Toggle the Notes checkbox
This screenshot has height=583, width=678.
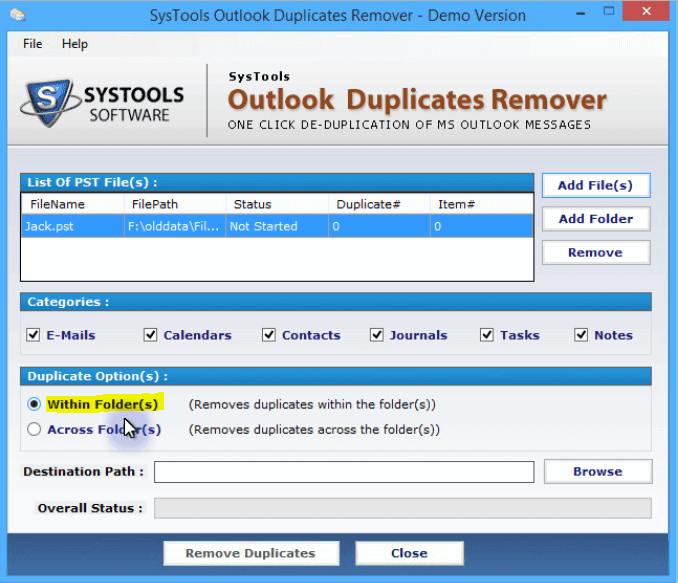coord(581,335)
